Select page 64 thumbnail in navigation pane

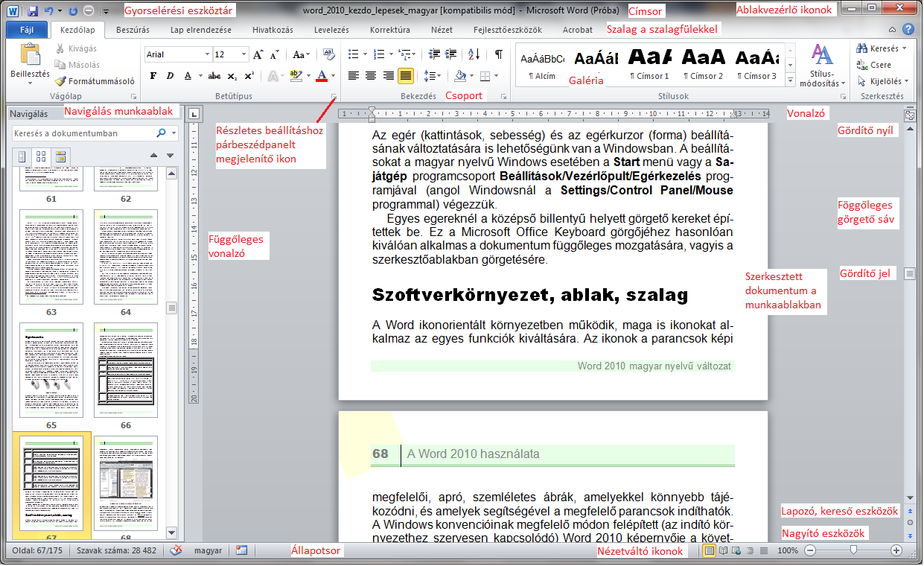coord(125,258)
